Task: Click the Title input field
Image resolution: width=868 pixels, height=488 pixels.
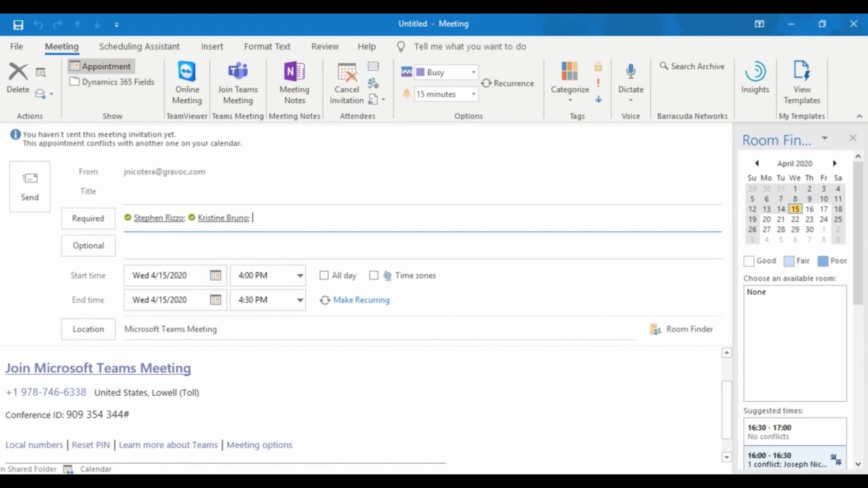Action: pos(422,192)
